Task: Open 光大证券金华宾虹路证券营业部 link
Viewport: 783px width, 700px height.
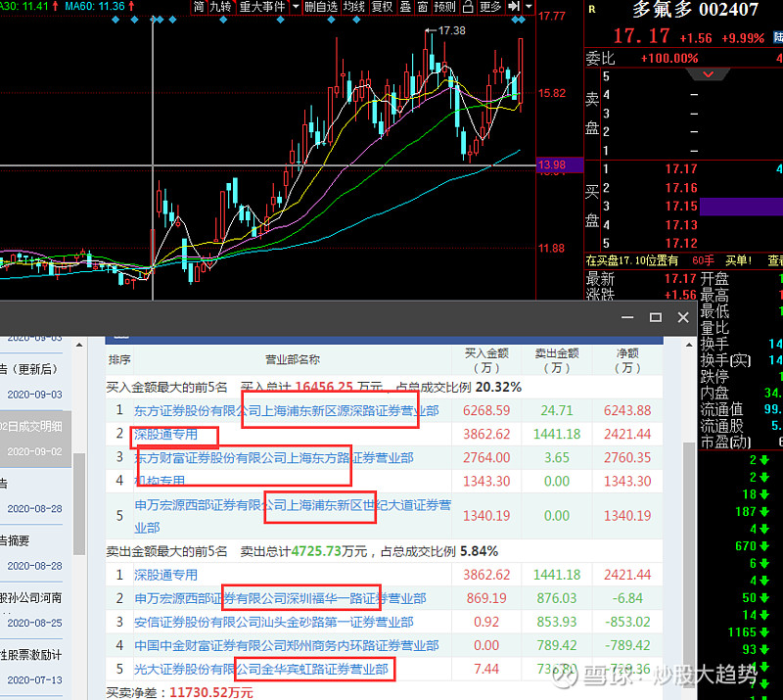Action: (260, 669)
